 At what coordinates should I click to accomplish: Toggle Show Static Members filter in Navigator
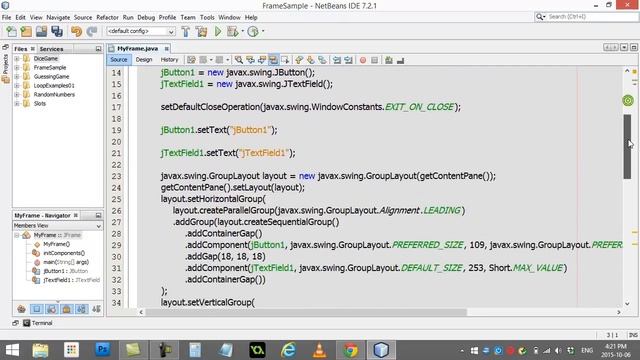point(51,309)
